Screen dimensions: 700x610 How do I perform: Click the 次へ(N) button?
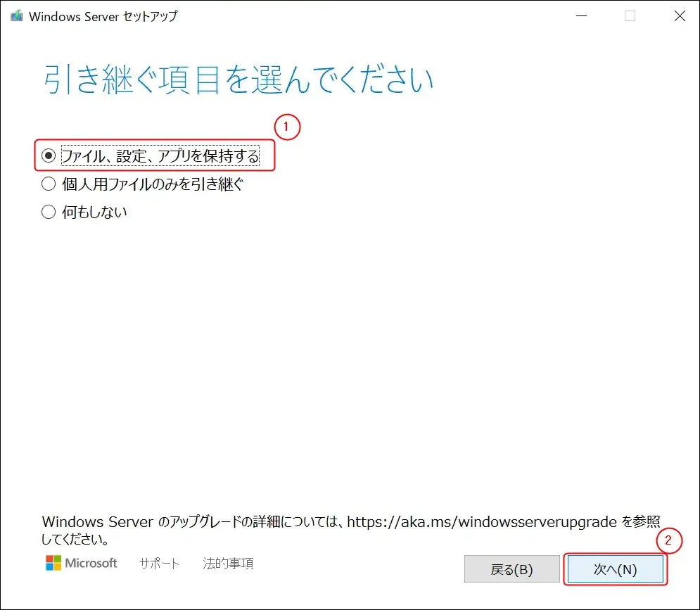coord(615,569)
